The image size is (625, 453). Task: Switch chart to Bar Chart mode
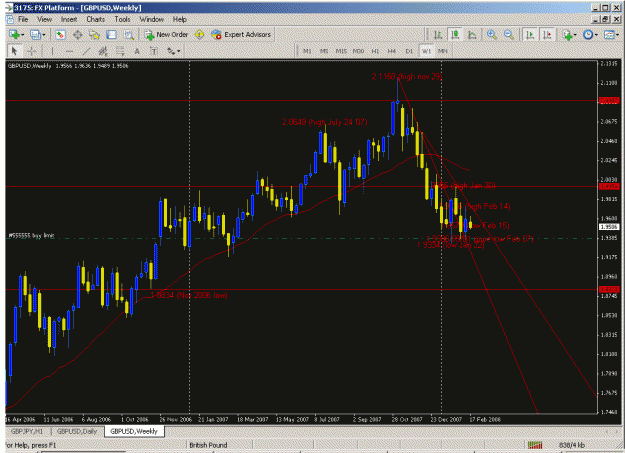click(438, 35)
